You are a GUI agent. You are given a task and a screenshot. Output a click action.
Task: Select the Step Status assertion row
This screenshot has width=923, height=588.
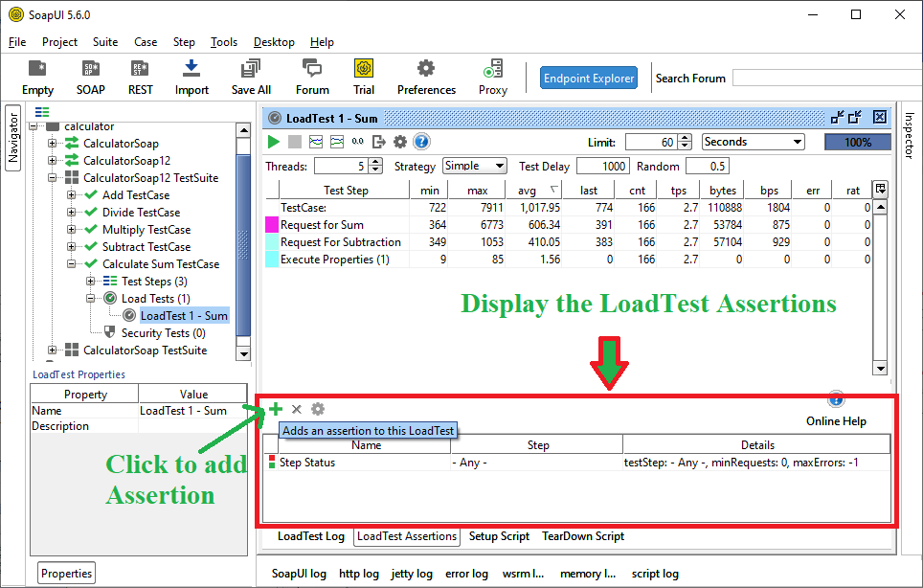pos(576,463)
